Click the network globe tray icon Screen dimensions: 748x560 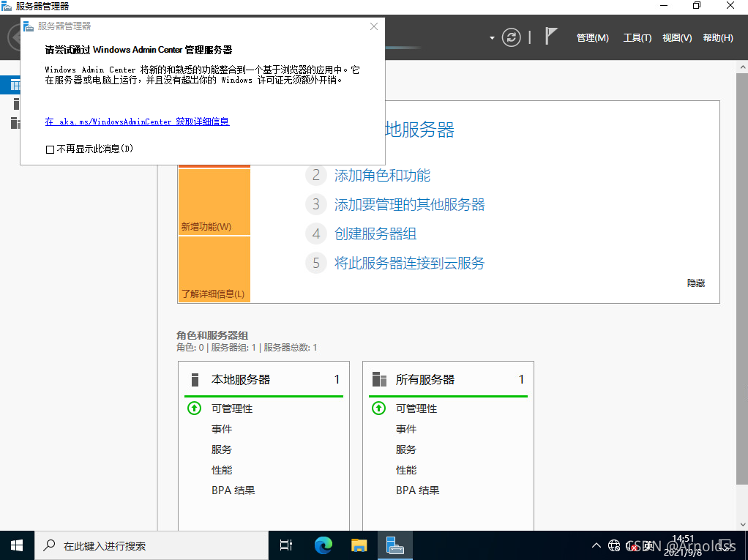pyautogui.click(x=615, y=545)
